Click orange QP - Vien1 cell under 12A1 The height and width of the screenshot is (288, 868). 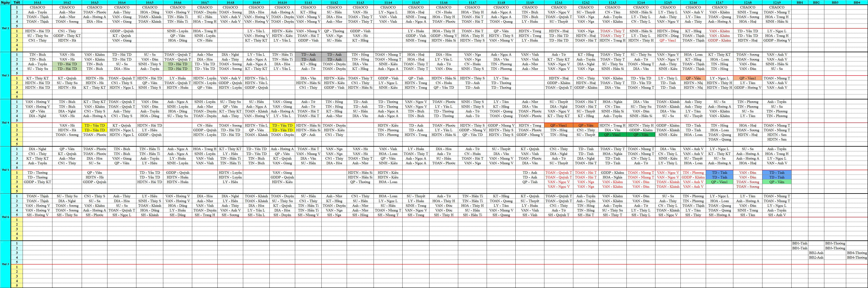pos(558,125)
